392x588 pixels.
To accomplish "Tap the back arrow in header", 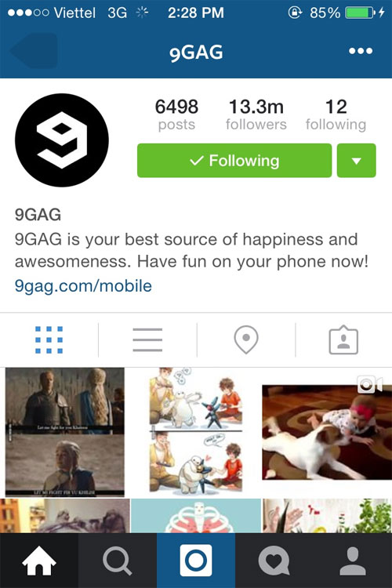I will coord(34,51).
